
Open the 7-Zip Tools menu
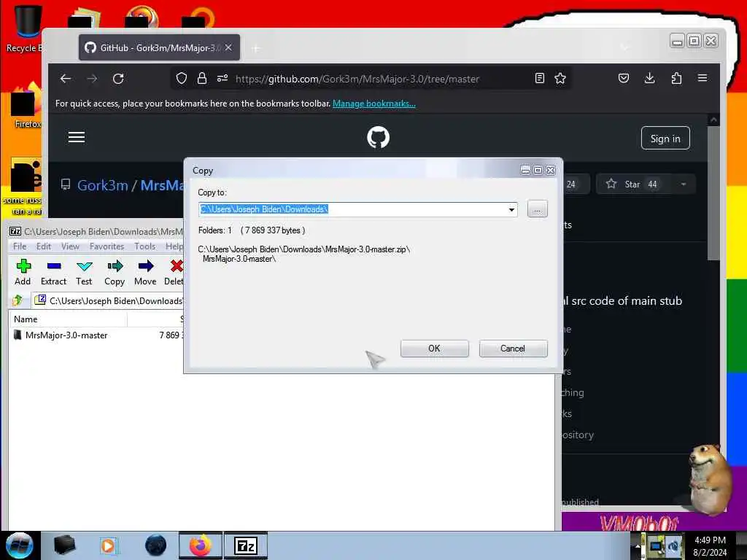pos(145,246)
